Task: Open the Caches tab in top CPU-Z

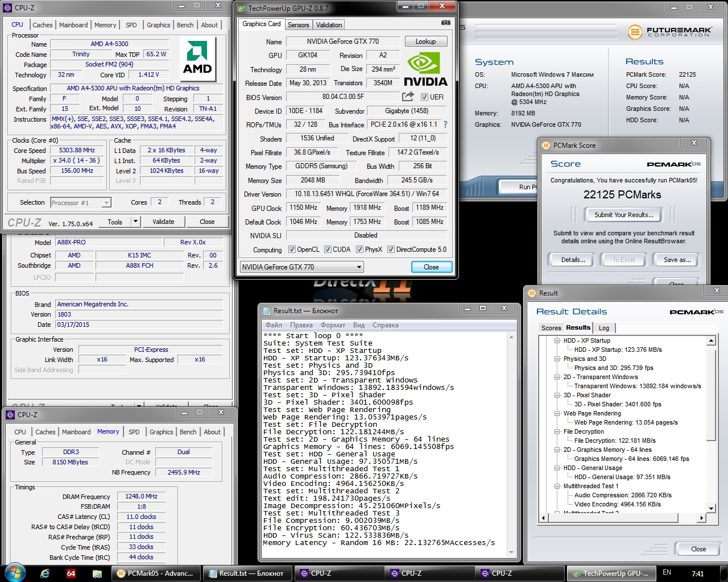Action: [x=43, y=25]
